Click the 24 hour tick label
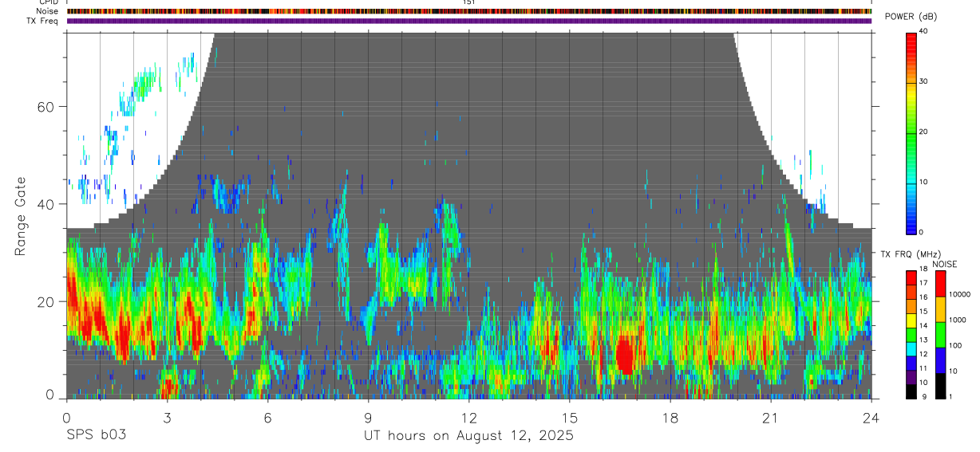Image resolution: width=980 pixels, height=452 pixels. coord(871,418)
